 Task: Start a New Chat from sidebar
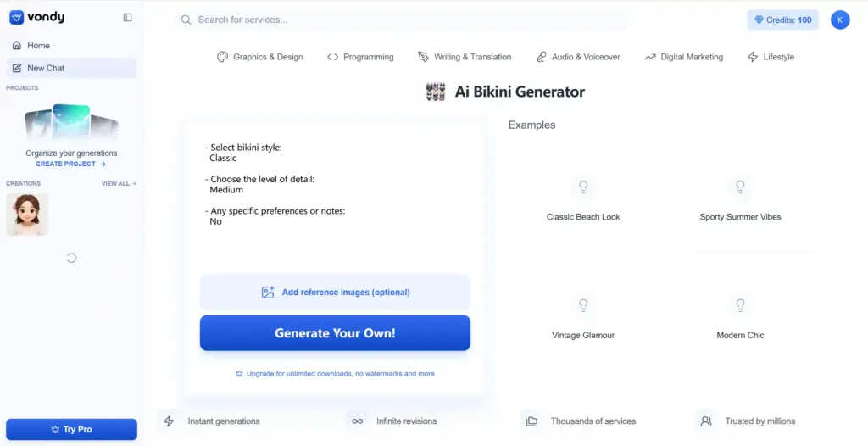[71, 68]
